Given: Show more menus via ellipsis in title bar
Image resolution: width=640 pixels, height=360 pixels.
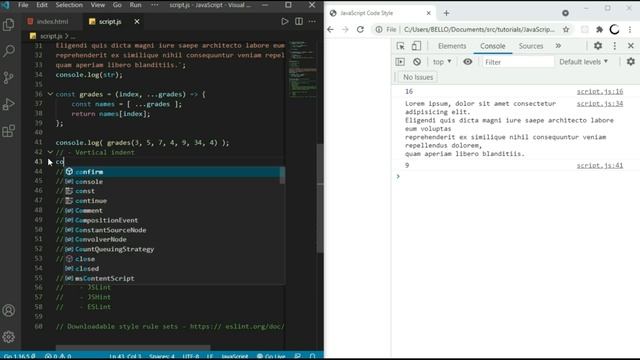Looking at the screenshot, I should pyautogui.click(x=155, y=5).
